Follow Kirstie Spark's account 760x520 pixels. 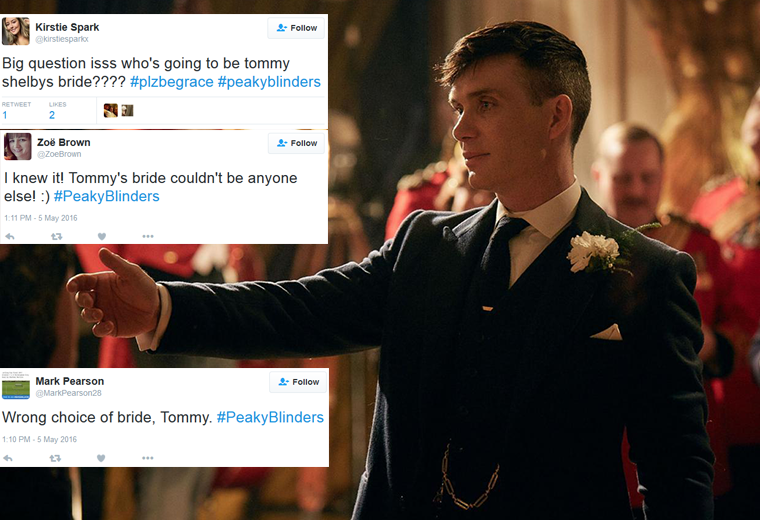296,28
